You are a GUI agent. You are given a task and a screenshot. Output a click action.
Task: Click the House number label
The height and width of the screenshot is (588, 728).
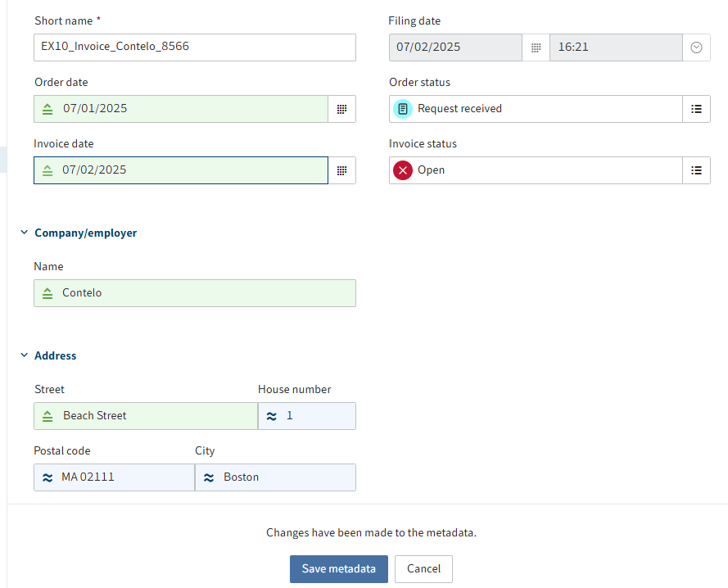[x=294, y=389]
